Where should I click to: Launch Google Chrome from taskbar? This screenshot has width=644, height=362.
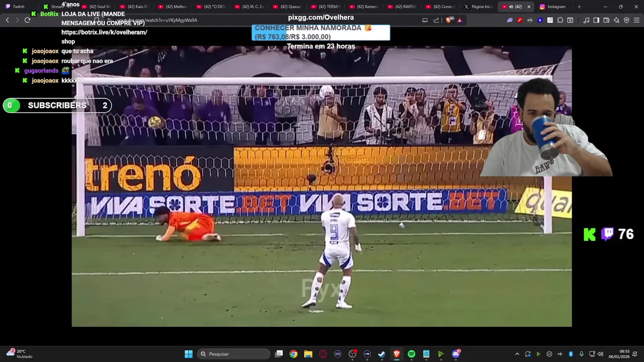pos(293,354)
